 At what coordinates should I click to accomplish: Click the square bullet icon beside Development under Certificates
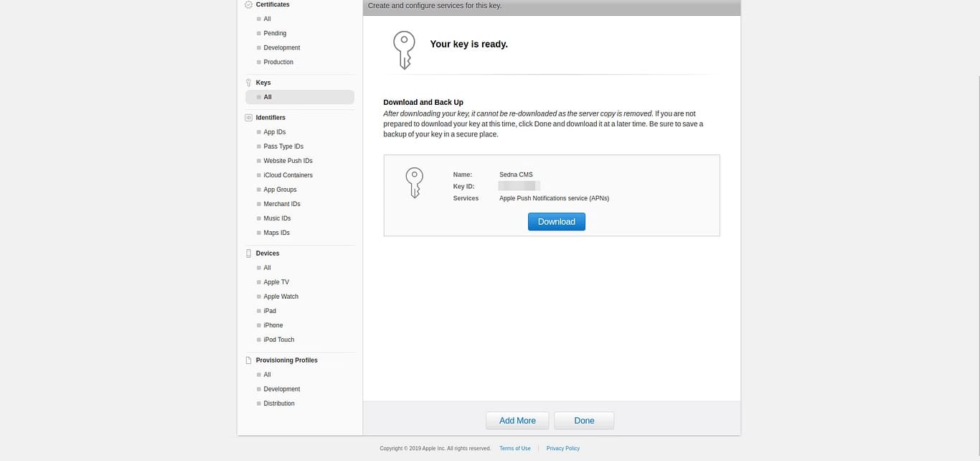click(258, 47)
